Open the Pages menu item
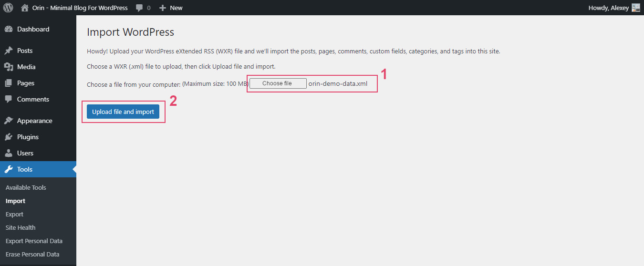Image resolution: width=644 pixels, height=266 pixels. (26, 83)
